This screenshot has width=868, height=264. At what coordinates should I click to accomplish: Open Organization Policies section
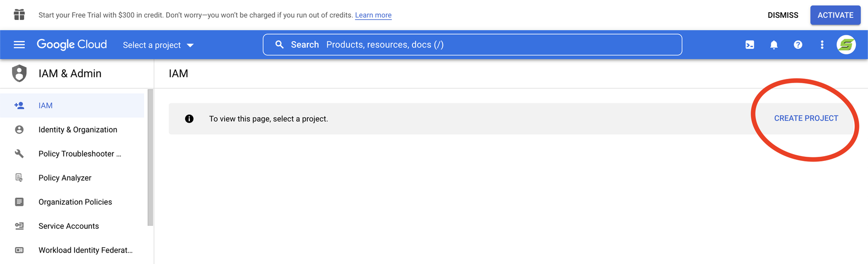(75, 202)
